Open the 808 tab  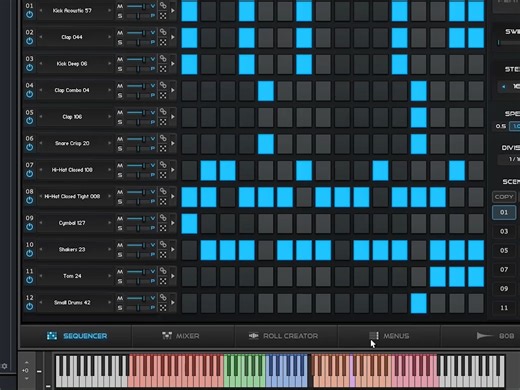tap(496, 336)
